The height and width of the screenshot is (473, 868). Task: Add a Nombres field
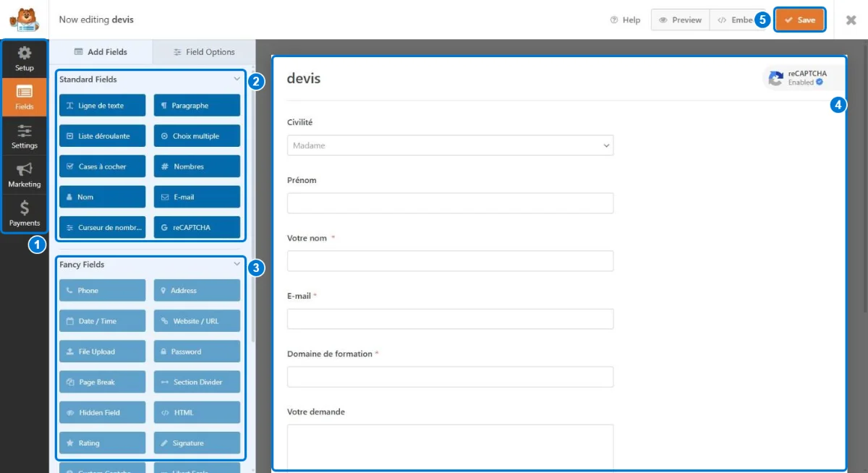(197, 166)
